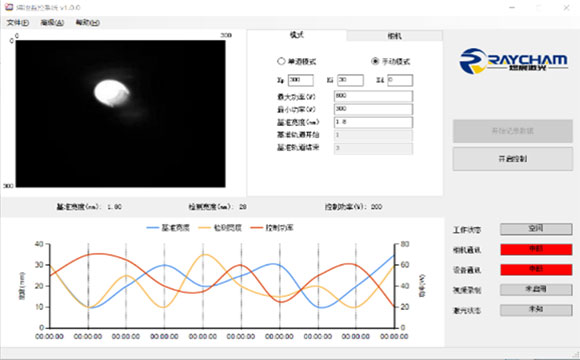Open the (A) menu in menu bar
The width and height of the screenshot is (580, 360).
coord(52,23)
